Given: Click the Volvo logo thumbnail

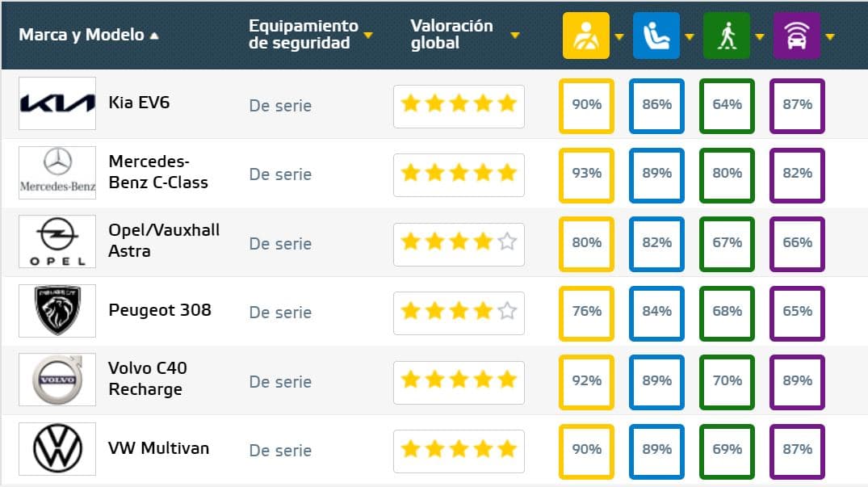Looking at the screenshot, I should (57, 380).
